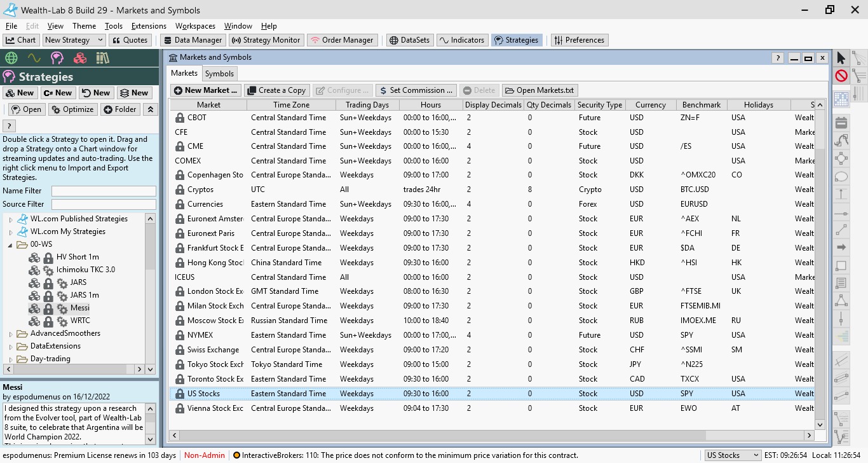Select the Ichimoku TKC 3.0 strategy
The width and height of the screenshot is (868, 463).
click(86, 270)
